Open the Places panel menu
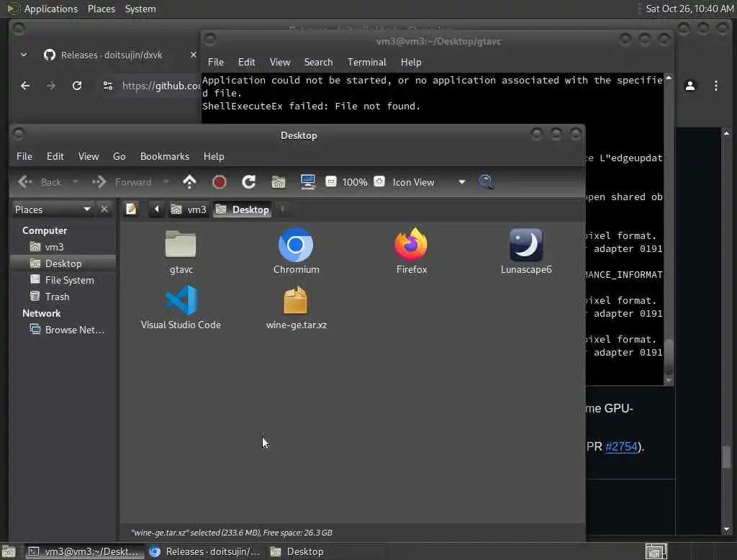This screenshot has height=560, width=737. [x=101, y=9]
